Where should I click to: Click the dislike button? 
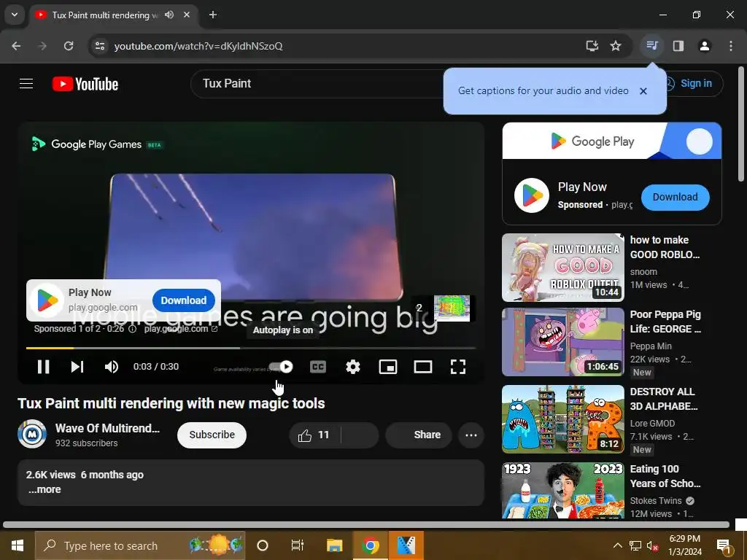tap(360, 435)
